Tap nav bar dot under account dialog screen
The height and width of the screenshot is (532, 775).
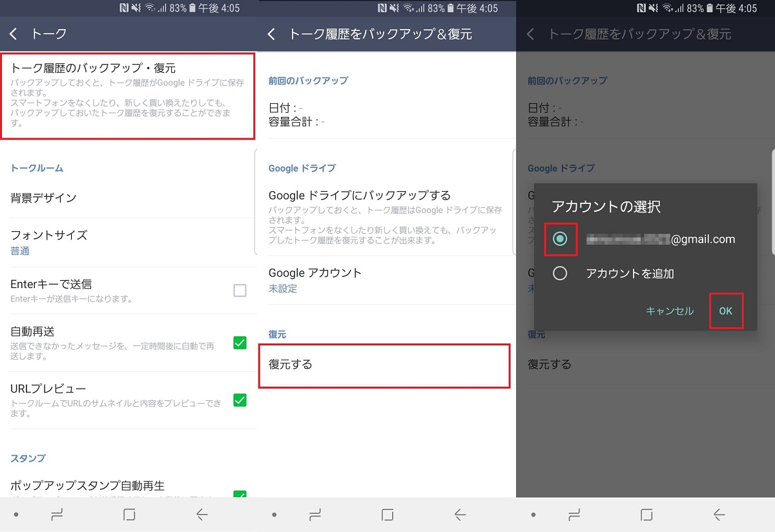533,515
